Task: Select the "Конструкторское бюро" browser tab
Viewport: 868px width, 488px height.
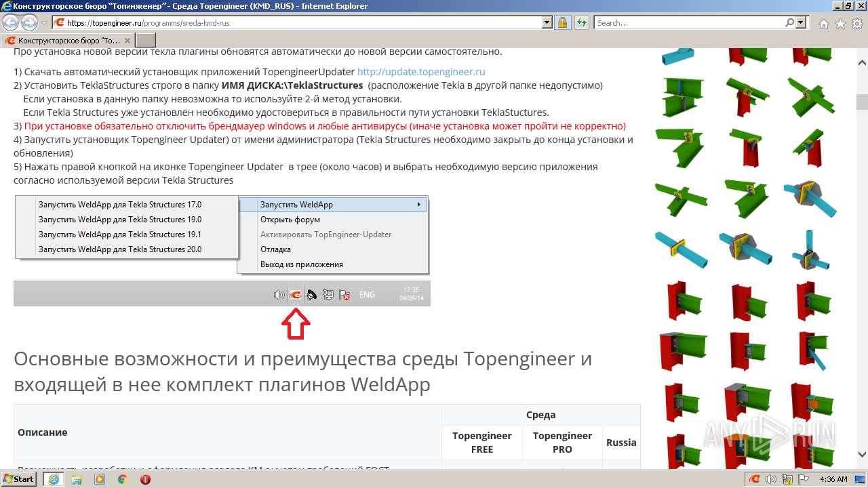Action: (x=68, y=41)
